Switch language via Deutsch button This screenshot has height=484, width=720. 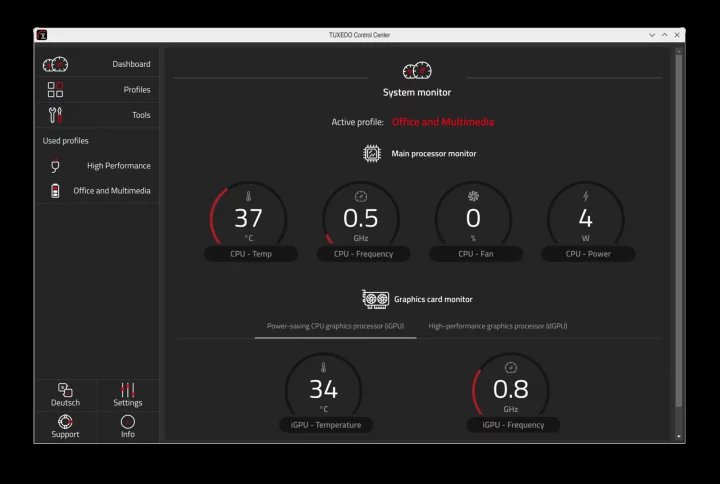(x=65, y=395)
